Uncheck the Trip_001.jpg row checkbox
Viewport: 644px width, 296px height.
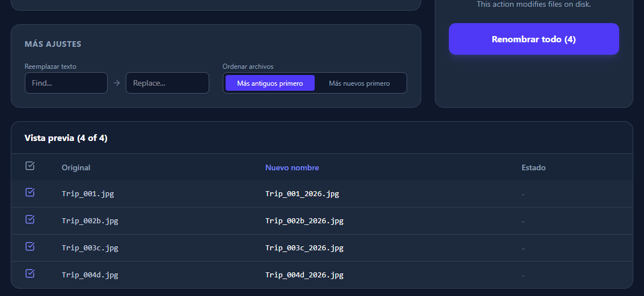click(30, 192)
